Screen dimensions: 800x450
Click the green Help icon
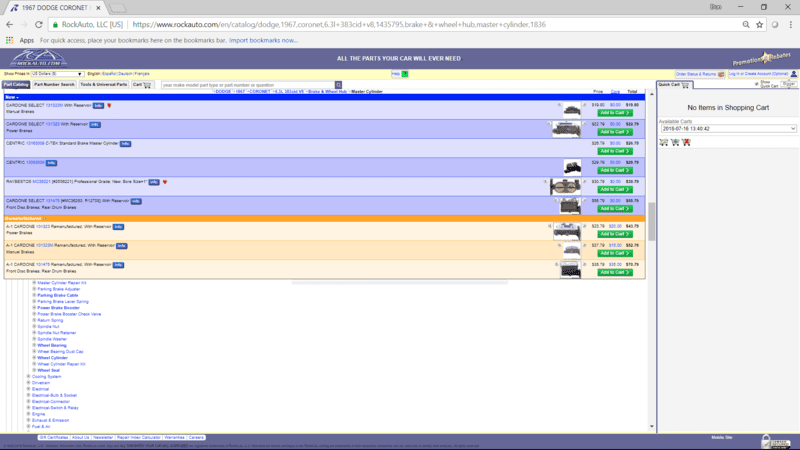coord(405,74)
